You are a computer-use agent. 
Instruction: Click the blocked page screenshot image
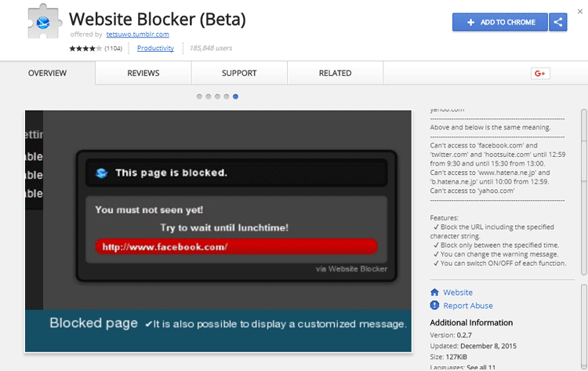(218, 231)
